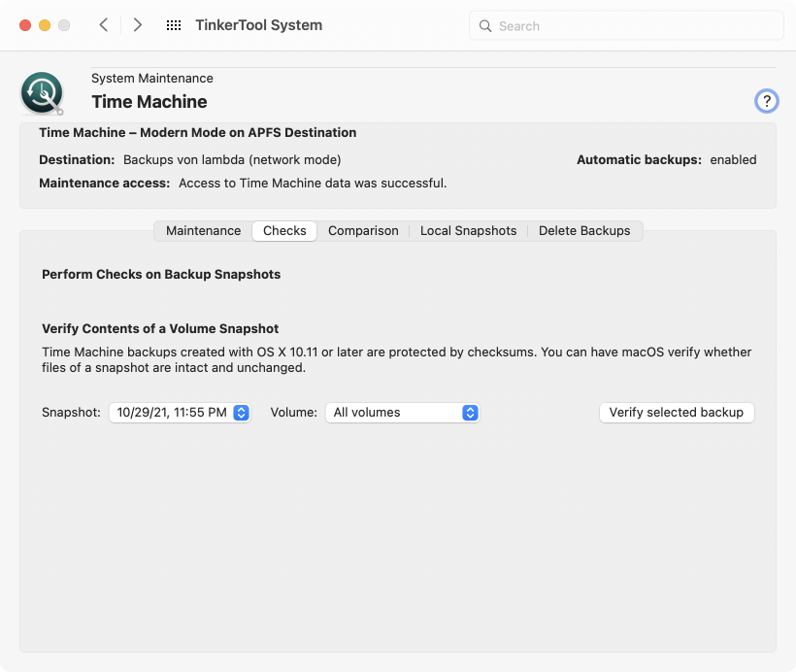Close the window with red button
The height and width of the screenshot is (672, 796).
(x=25, y=25)
